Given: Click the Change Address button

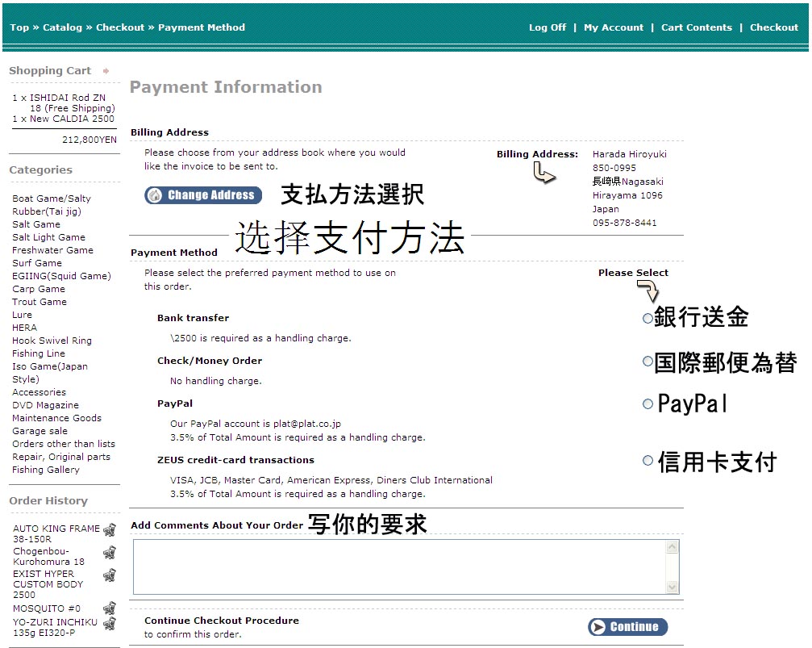Looking at the screenshot, I should pyautogui.click(x=203, y=195).
